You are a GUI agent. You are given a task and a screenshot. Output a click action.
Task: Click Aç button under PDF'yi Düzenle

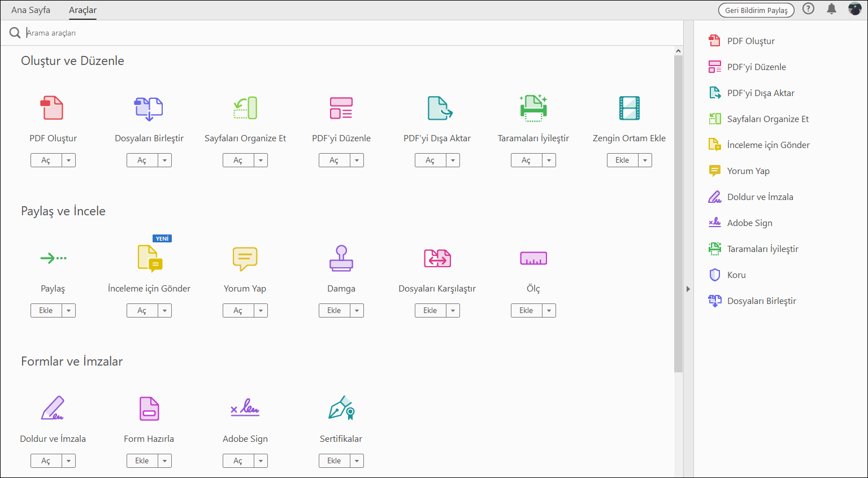tap(334, 160)
